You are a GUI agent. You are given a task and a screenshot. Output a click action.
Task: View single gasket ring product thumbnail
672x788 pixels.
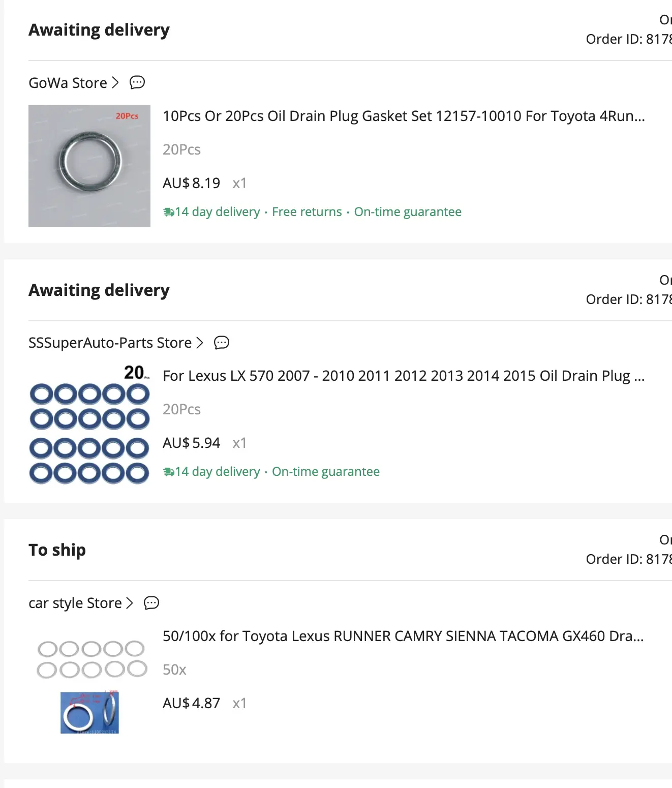click(89, 166)
